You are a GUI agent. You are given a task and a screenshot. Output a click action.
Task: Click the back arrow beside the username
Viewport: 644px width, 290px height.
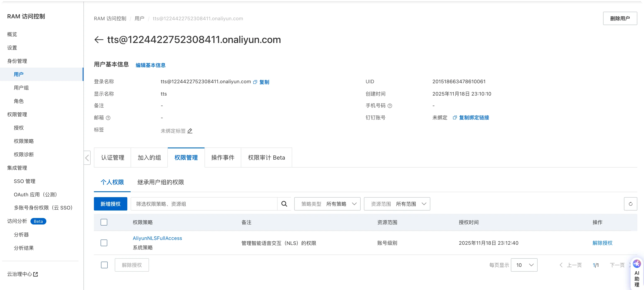(99, 39)
